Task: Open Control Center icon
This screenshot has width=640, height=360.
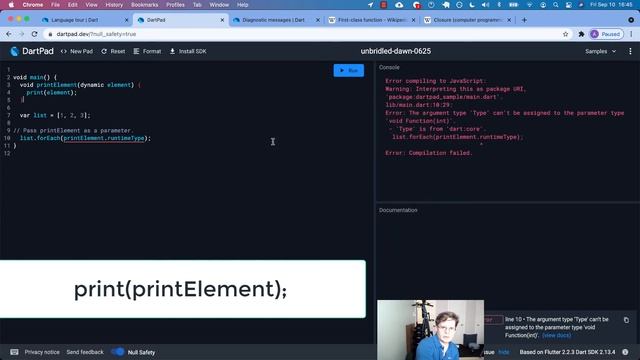Action: [x=569, y=5]
